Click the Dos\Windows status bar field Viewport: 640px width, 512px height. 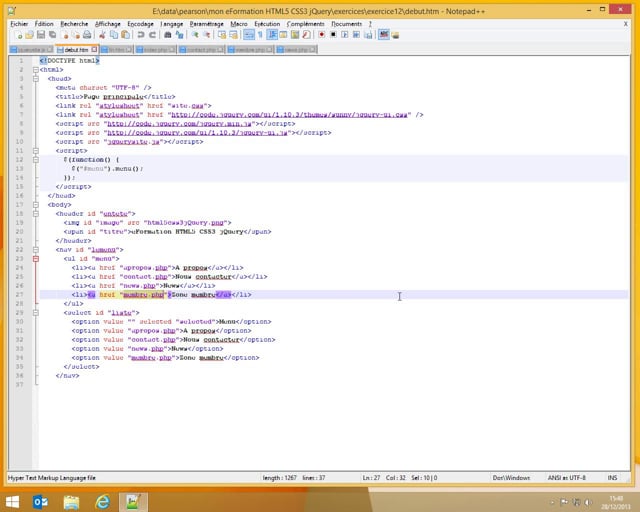tap(511, 477)
